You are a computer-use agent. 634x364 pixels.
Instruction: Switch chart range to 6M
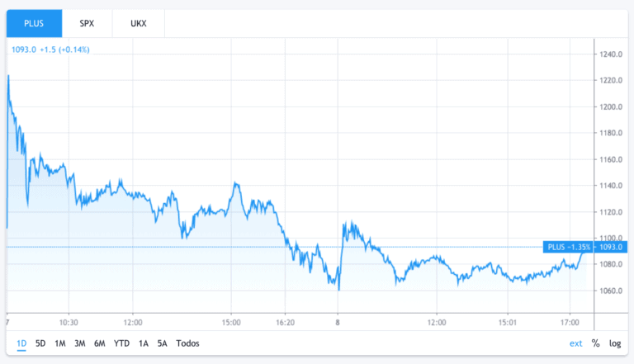pos(99,343)
